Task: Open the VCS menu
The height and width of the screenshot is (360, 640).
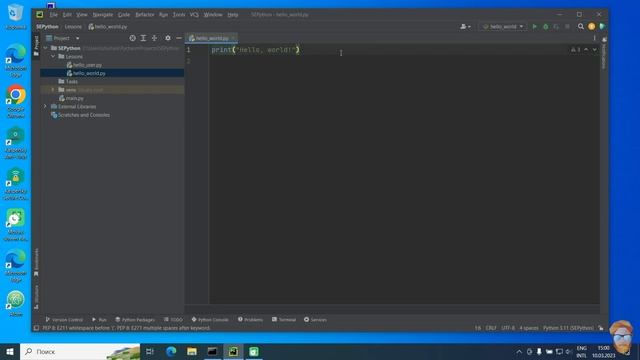Action: (194, 14)
